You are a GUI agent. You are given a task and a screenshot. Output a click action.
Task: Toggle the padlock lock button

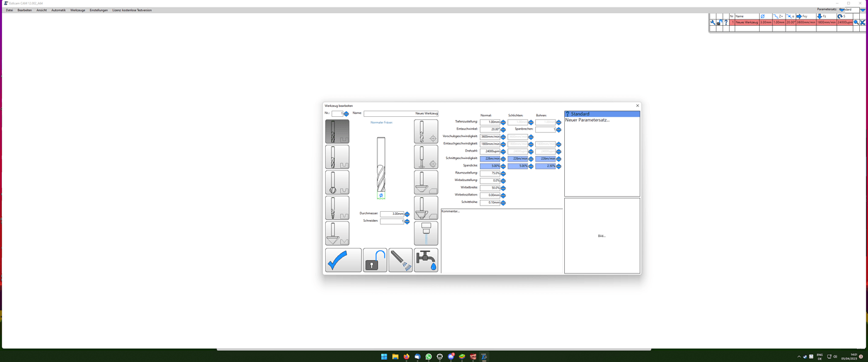(374, 260)
